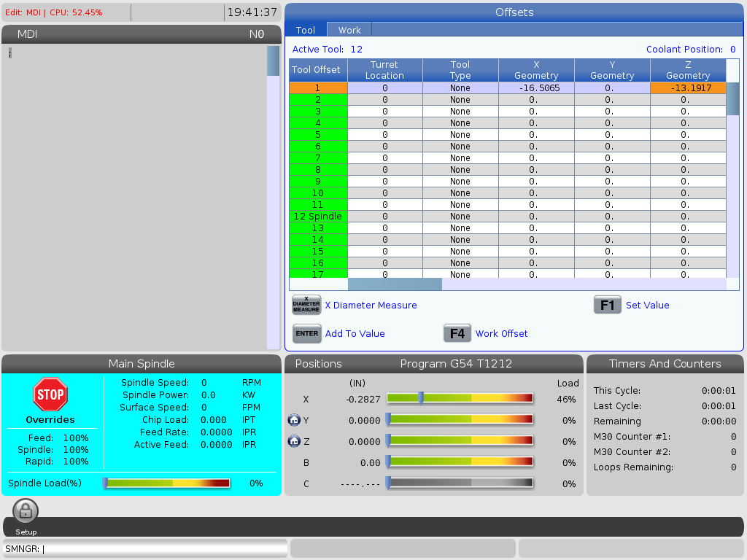Click the X position value -0.2827
747x560 pixels.
[x=363, y=399]
